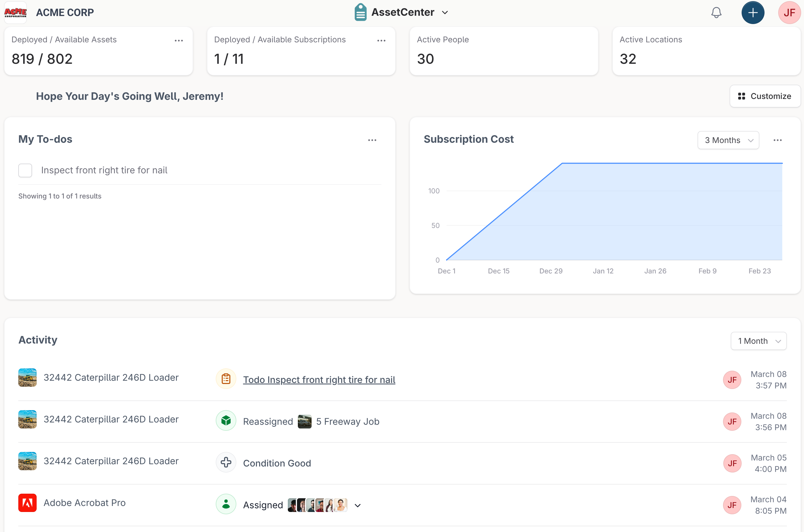Viewport: 804px width, 532px height.
Task: Open the Deployed Assets kebab menu
Action: [x=179, y=40]
